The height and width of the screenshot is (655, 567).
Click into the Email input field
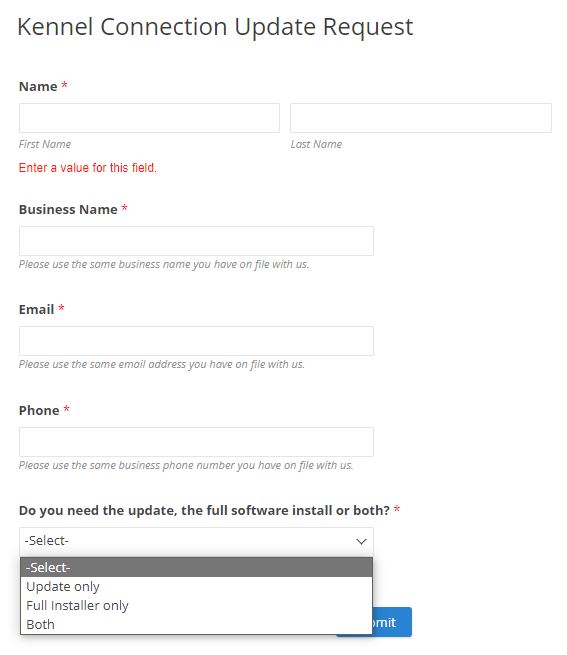196,341
